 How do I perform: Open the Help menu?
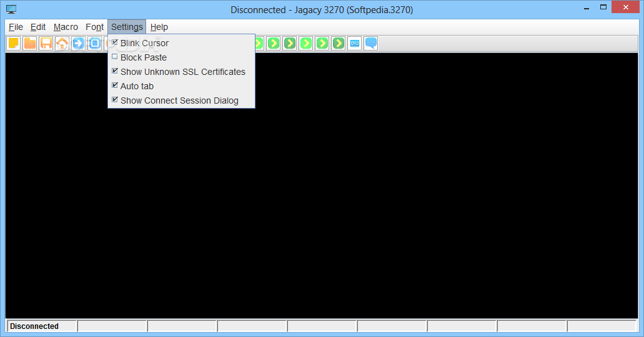[x=159, y=27]
